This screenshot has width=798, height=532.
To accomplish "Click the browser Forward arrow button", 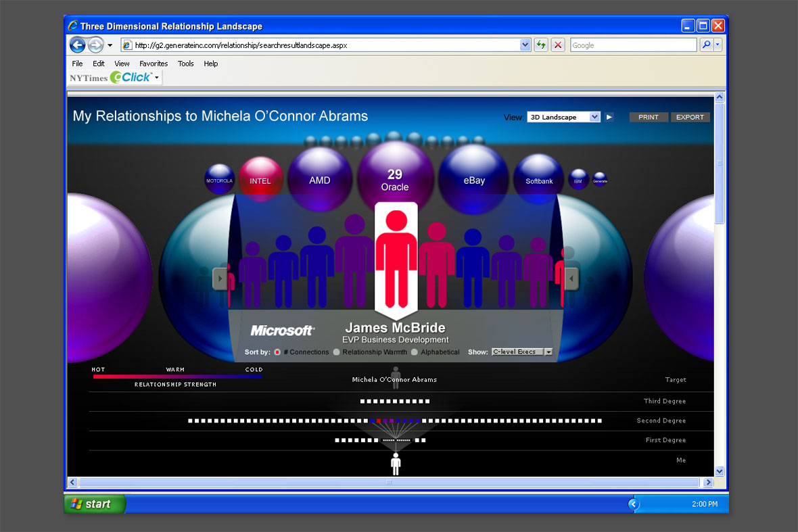I will (x=95, y=45).
